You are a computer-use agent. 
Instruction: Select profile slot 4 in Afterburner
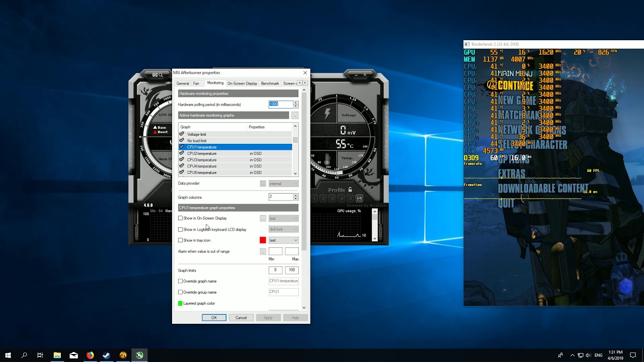[x=341, y=199]
